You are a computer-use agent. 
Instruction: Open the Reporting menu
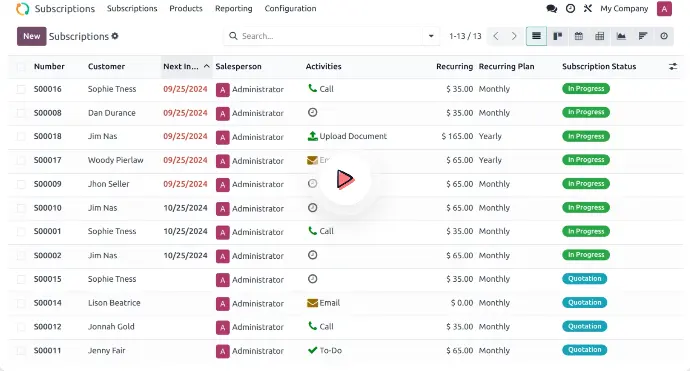(x=234, y=8)
